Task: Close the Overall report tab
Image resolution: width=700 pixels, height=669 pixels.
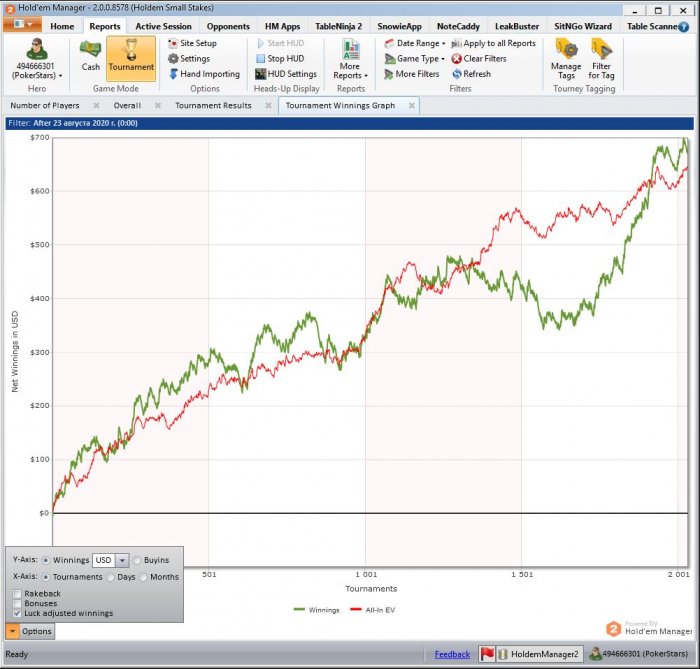Action: pyautogui.click(x=158, y=105)
